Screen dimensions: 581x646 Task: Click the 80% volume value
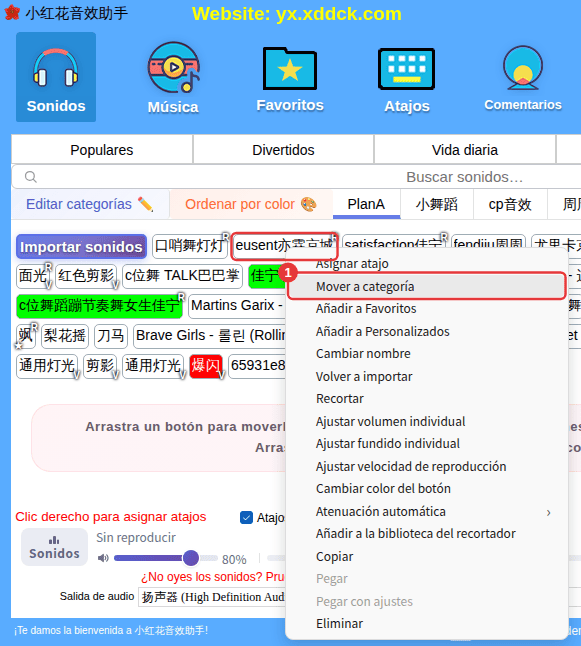click(234, 559)
